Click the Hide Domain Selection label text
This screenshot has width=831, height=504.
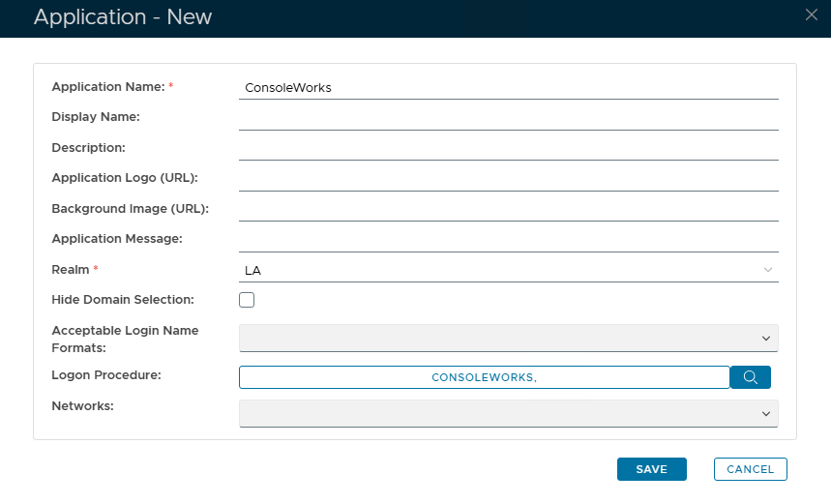[x=122, y=300]
